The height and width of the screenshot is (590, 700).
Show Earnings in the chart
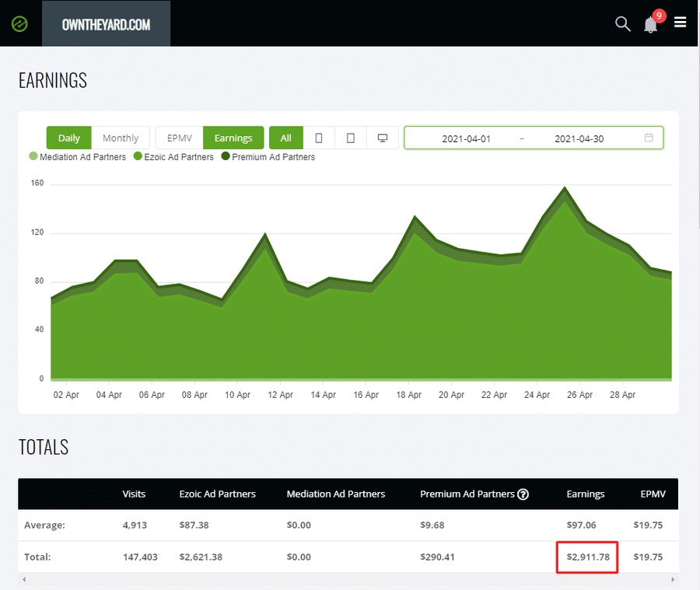pos(233,138)
